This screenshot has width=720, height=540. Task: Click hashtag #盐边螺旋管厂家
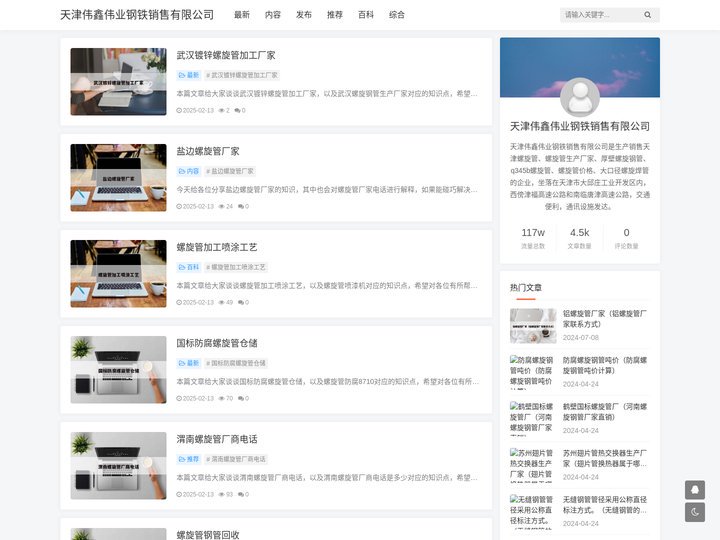[230, 171]
